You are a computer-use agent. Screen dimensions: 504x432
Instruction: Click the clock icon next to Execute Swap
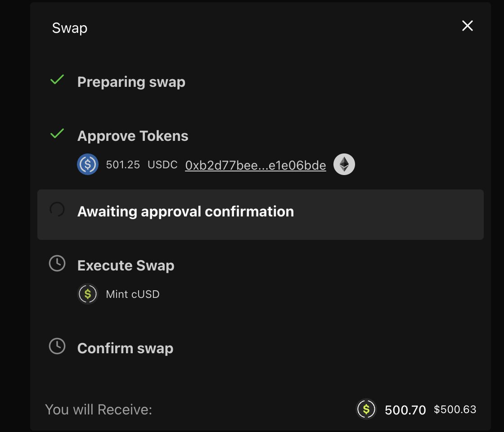(x=57, y=264)
